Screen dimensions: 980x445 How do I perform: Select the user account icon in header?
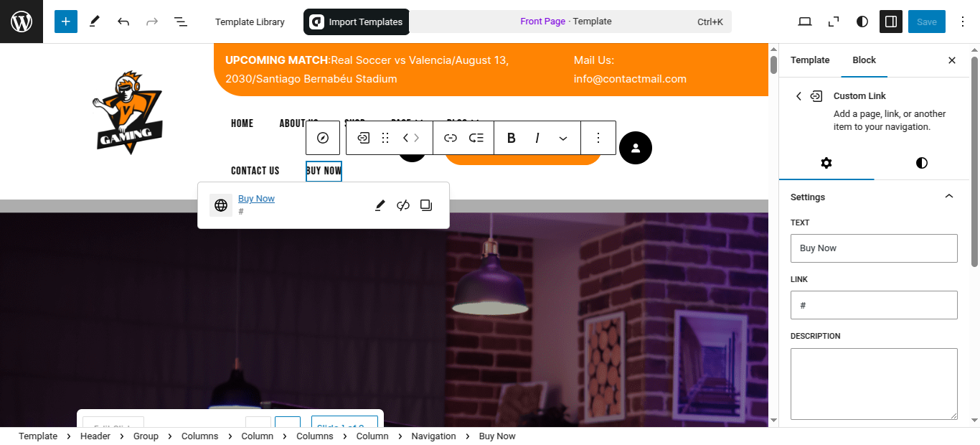[636, 148]
